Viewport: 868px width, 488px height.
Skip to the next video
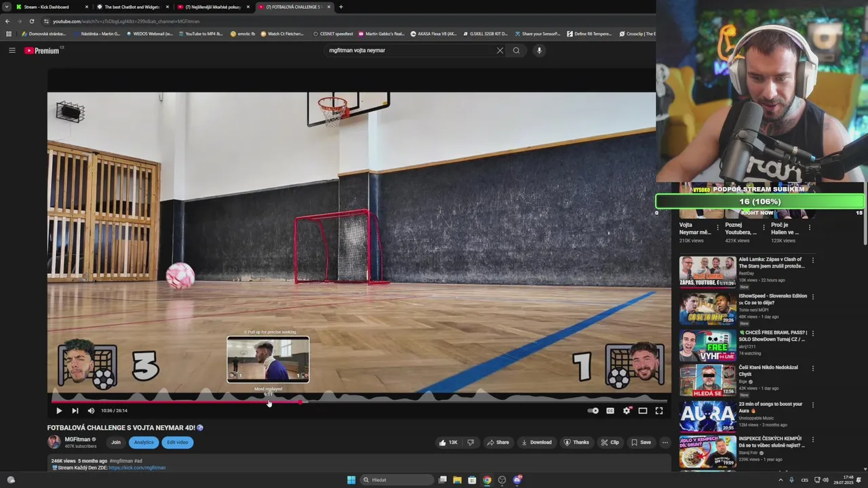tap(75, 411)
